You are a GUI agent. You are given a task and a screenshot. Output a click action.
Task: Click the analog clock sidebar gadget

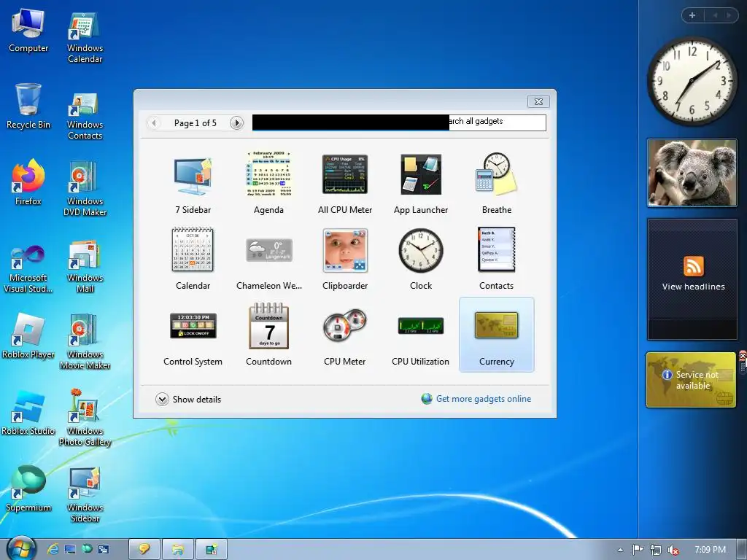click(x=692, y=81)
